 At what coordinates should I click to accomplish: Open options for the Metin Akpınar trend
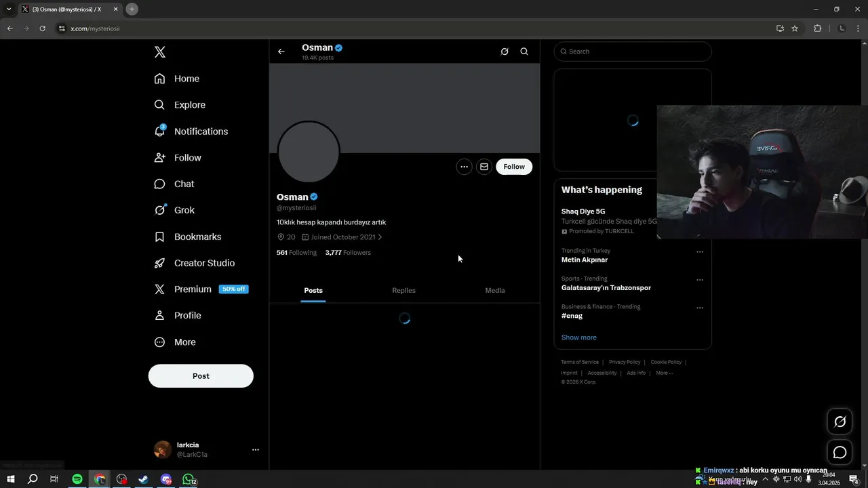(700, 252)
